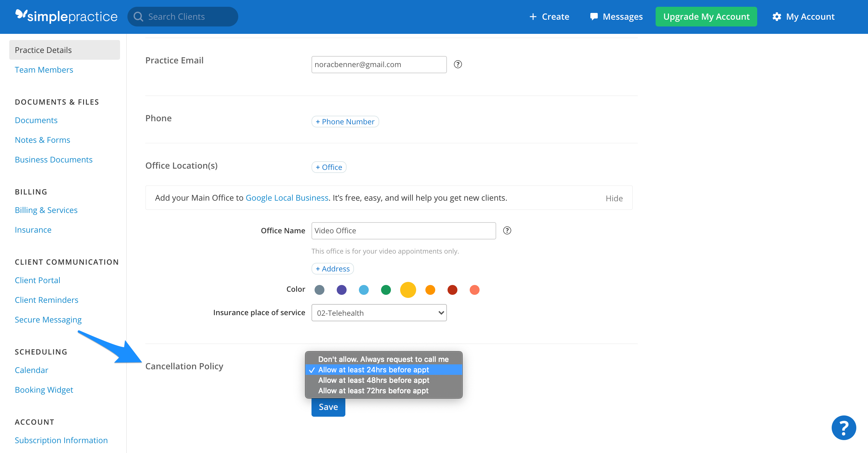Click the magnifier in Search Clients
Screen dimensions: 868x453
pos(138,16)
